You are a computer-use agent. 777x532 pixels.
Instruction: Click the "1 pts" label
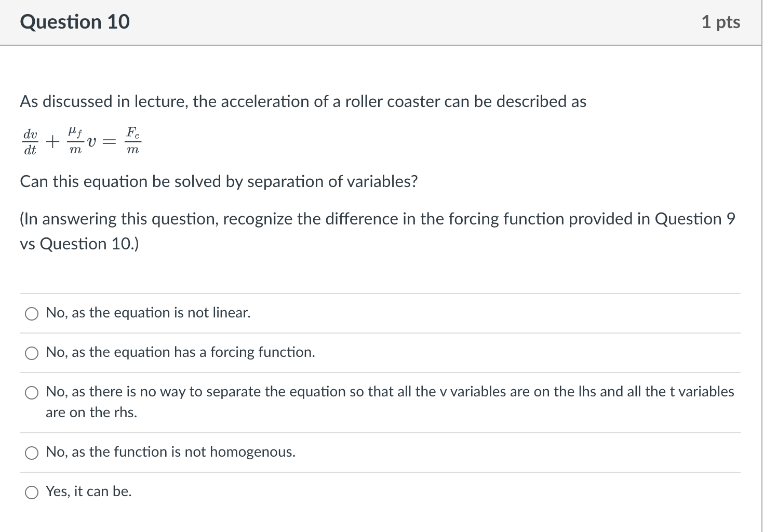click(723, 22)
